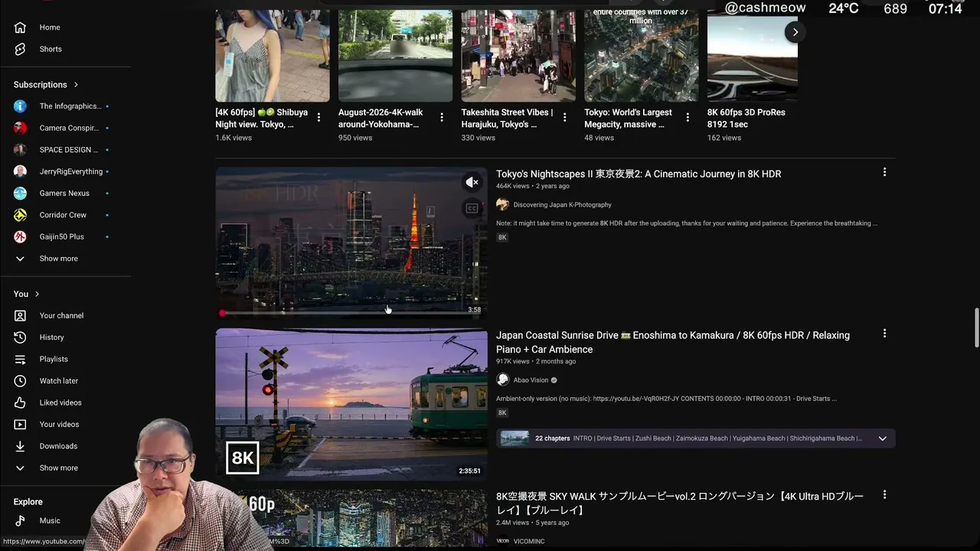Open options menu for Tokyo's Nightscapes II video
This screenshot has height=551, width=980.
pos(884,172)
